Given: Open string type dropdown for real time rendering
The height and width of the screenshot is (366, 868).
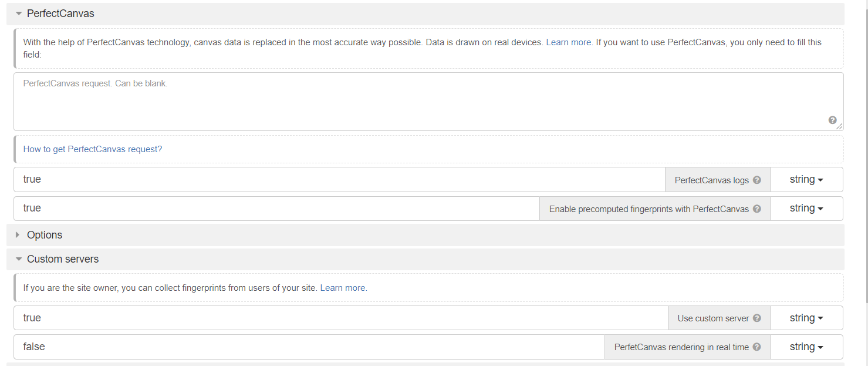Looking at the screenshot, I should click(x=806, y=347).
